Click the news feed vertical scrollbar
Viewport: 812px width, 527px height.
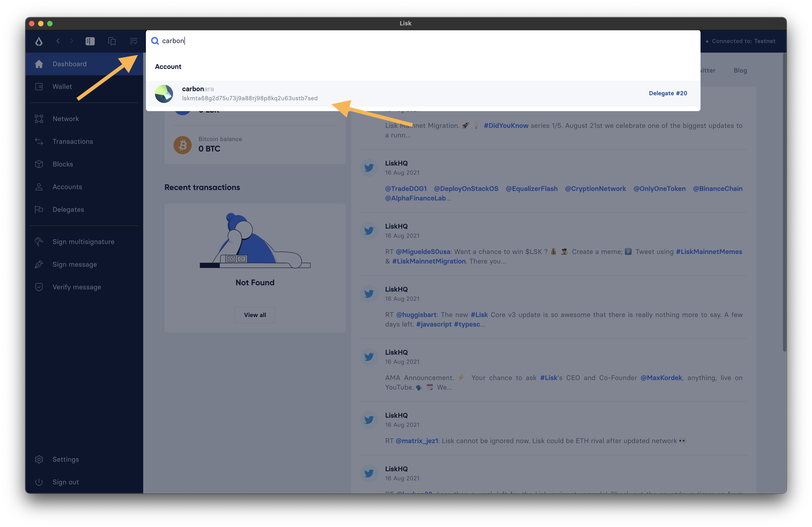point(784,202)
